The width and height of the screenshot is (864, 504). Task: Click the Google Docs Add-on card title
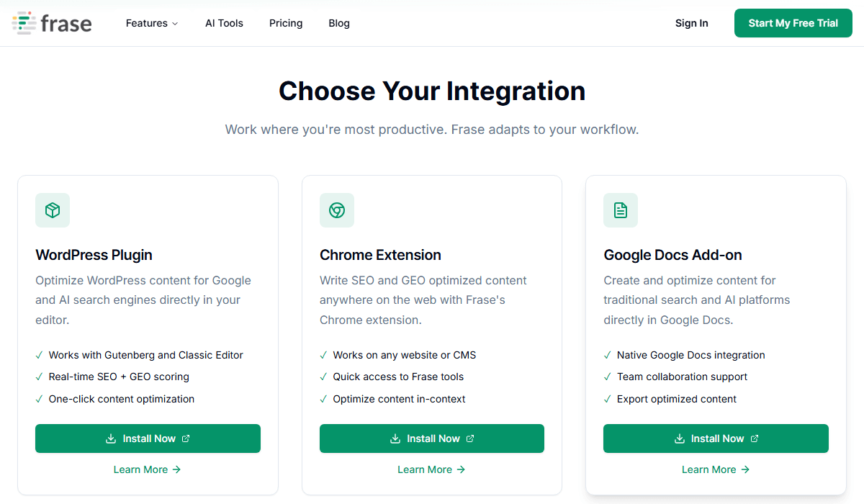click(672, 255)
